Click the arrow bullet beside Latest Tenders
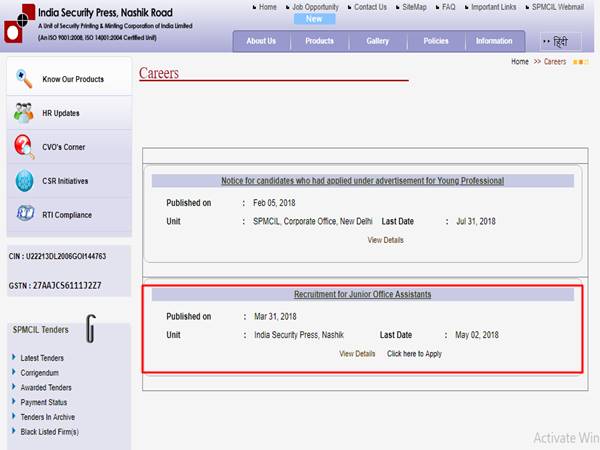 click(x=14, y=357)
